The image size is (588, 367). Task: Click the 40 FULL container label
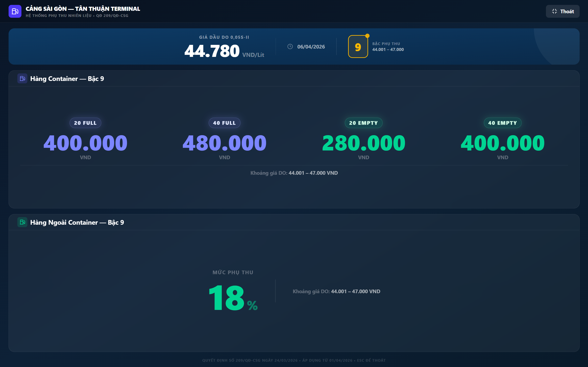(224, 123)
